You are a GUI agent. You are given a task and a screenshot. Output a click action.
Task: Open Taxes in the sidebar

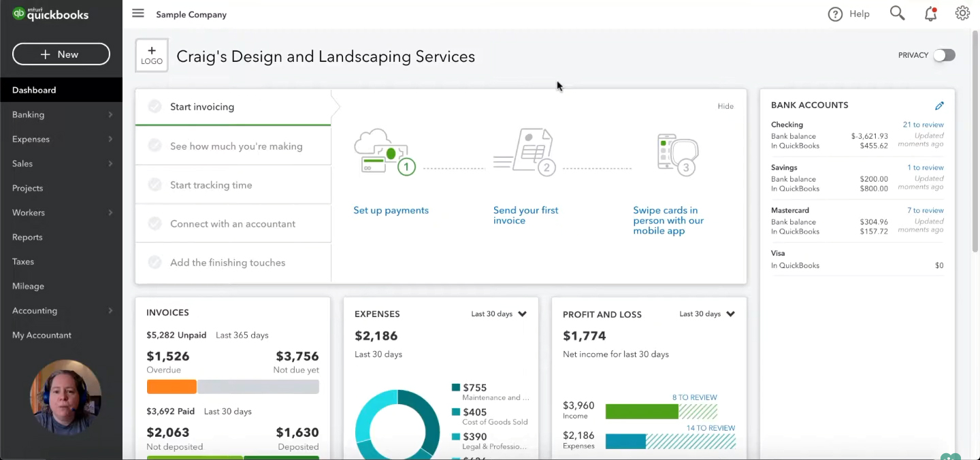(x=61, y=261)
